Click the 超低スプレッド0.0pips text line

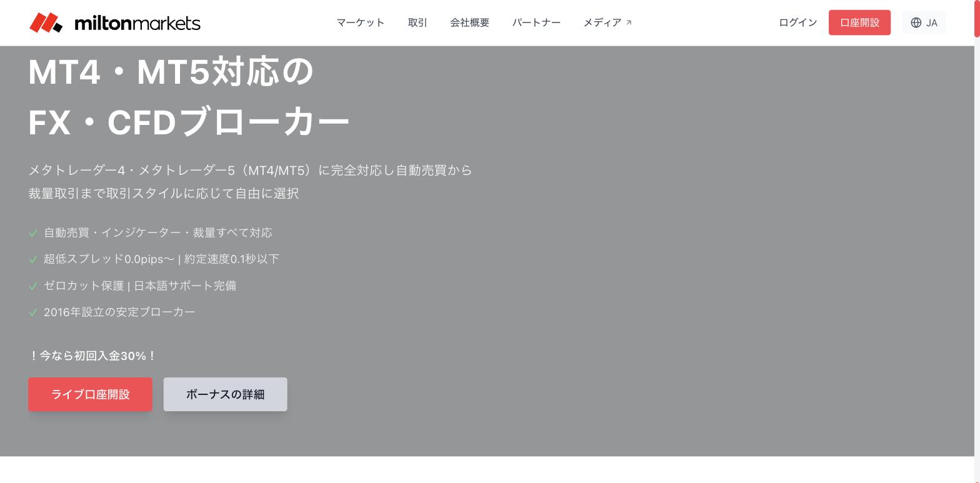point(161,259)
